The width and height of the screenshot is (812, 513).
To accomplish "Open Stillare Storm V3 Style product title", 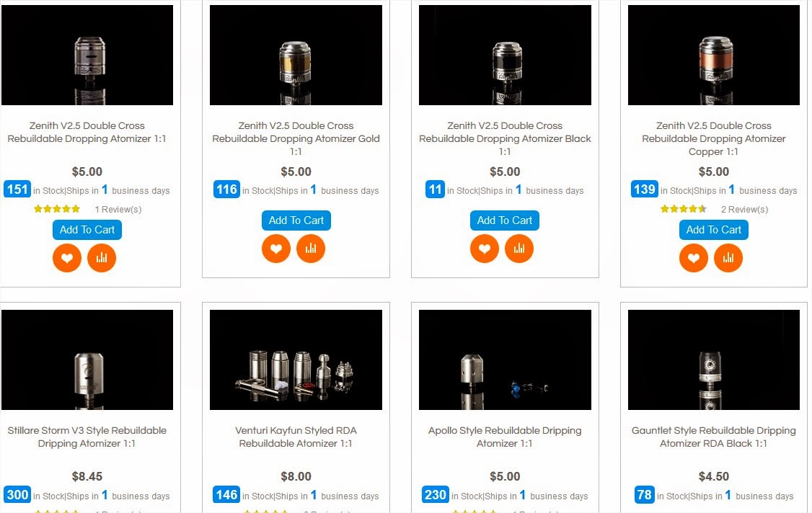I will [x=87, y=437].
